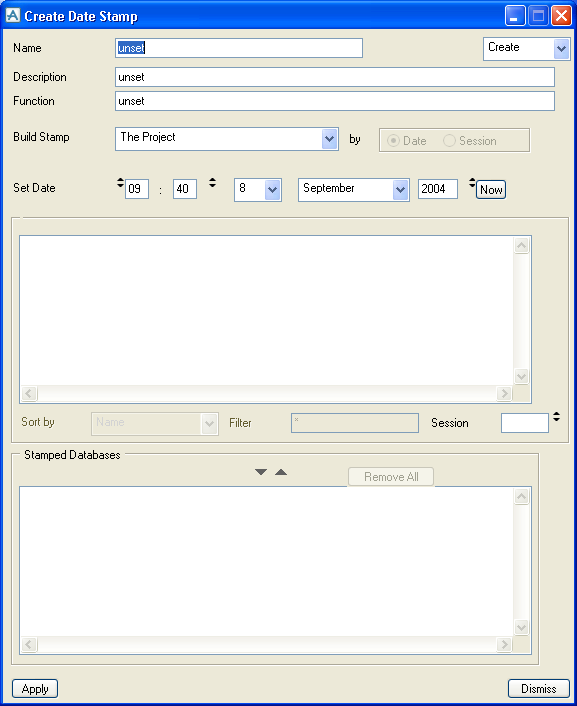The height and width of the screenshot is (706, 577).
Task: Click the Dismiss button
Action: 539,688
